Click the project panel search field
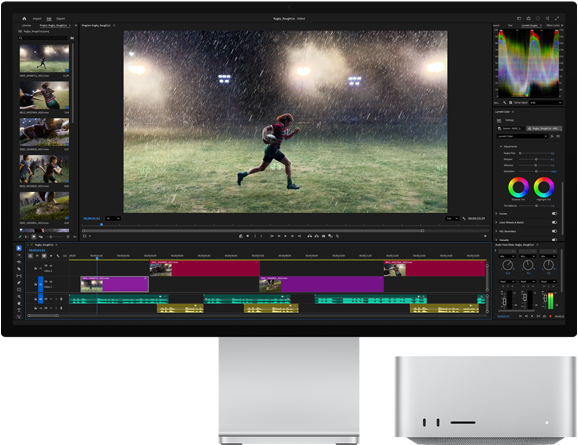 (x=43, y=38)
